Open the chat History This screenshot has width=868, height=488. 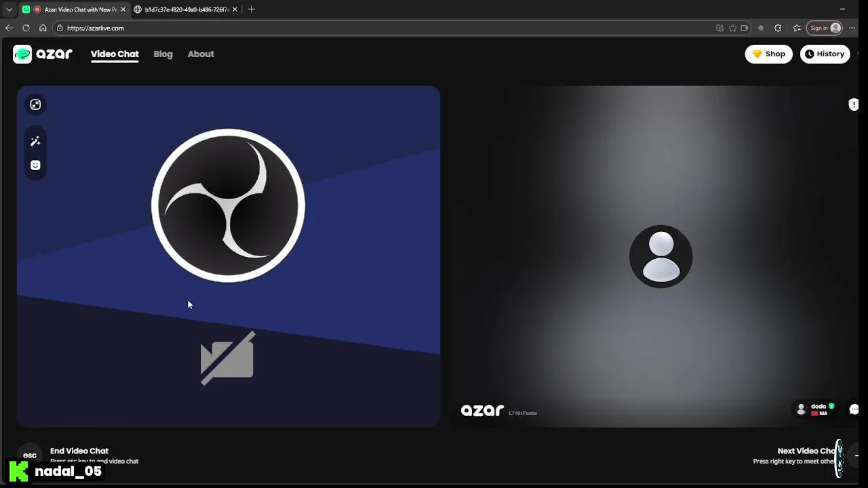click(x=825, y=54)
